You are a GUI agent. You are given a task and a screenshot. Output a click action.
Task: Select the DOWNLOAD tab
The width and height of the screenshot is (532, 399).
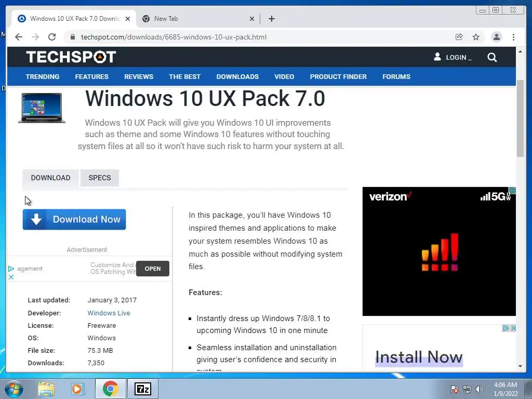click(x=50, y=178)
